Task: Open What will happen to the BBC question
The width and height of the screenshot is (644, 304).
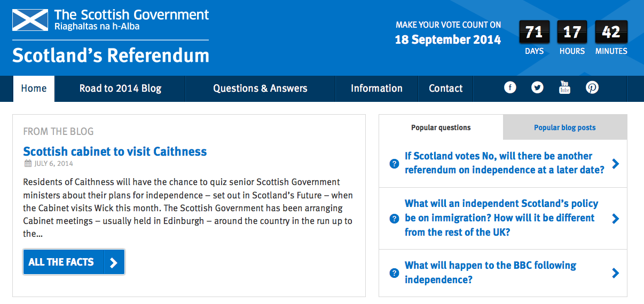Action: pyautogui.click(x=490, y=273)
